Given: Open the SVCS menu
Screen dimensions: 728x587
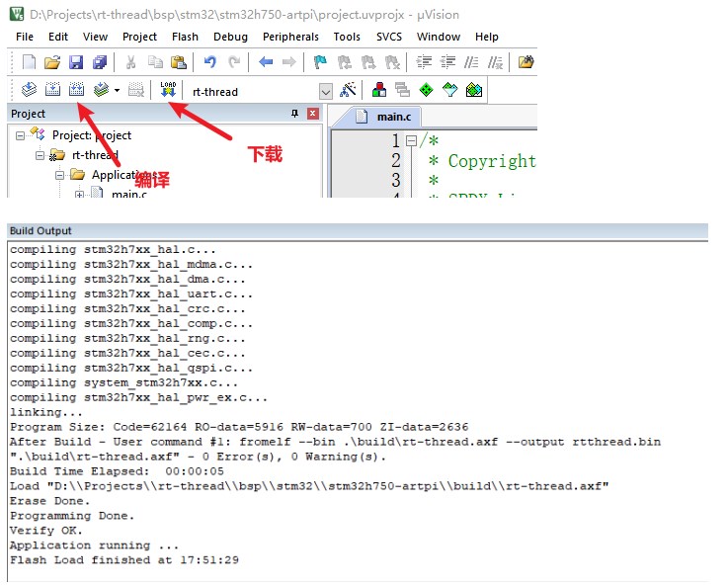Looking at the screenshot, I should [389, 37].
